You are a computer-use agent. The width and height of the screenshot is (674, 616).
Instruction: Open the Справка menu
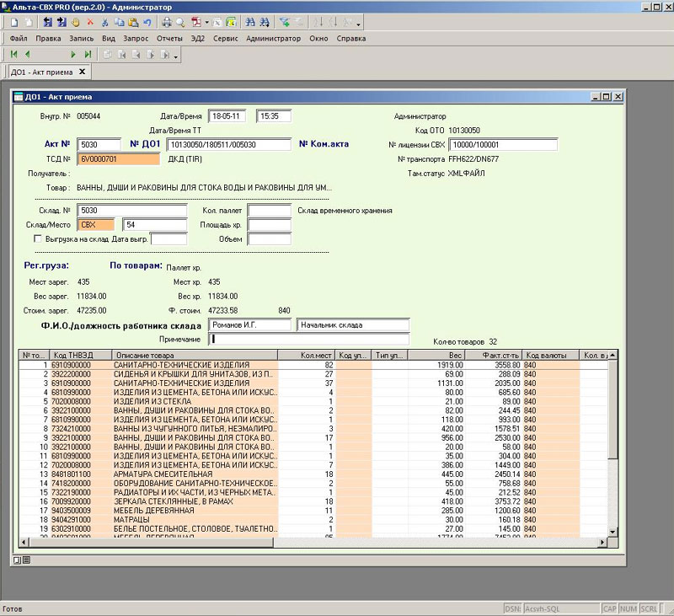tap(351, 38)
